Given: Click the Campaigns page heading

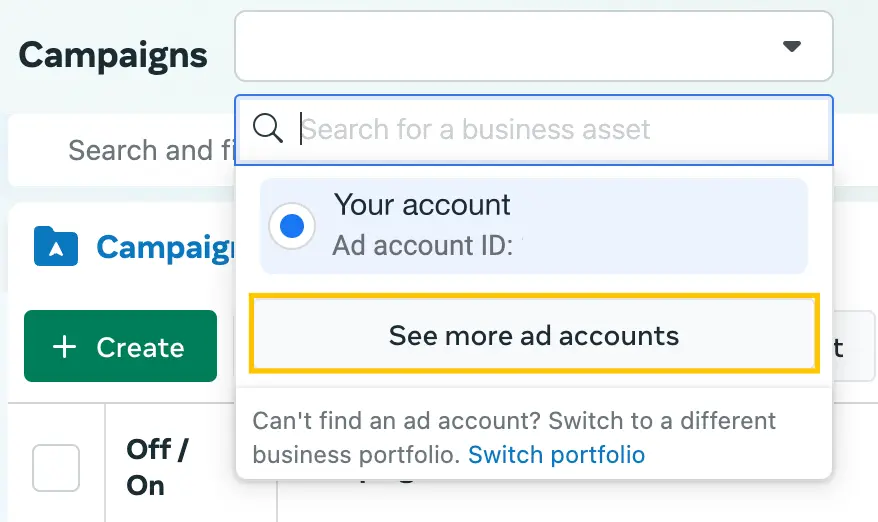Looking at the screenshot, I should point(113,56).
